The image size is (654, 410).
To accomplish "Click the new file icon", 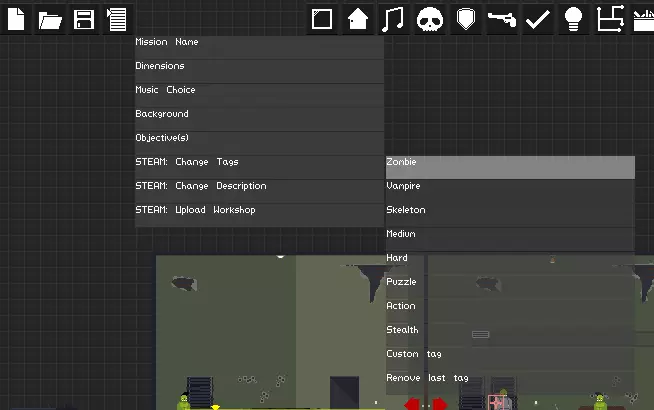I will [16, 19].
